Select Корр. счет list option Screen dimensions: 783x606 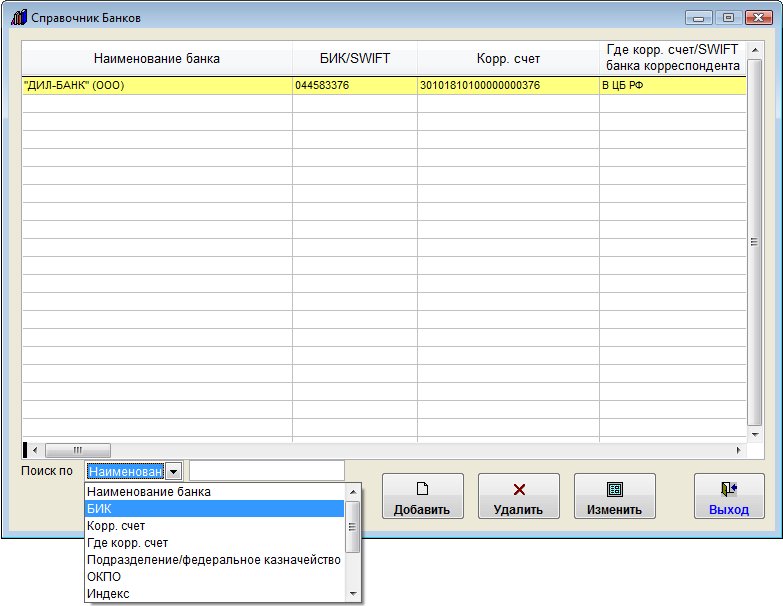215,526
